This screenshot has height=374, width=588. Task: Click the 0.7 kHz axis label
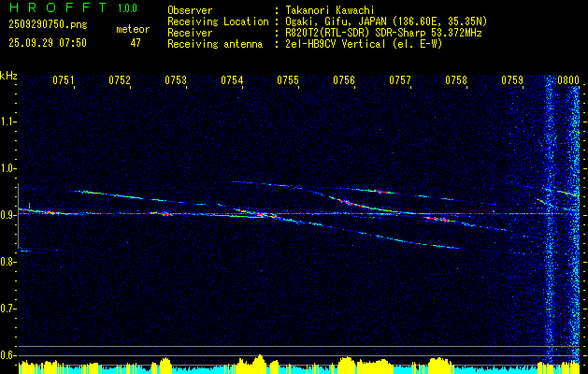click(x=7, y=309)
